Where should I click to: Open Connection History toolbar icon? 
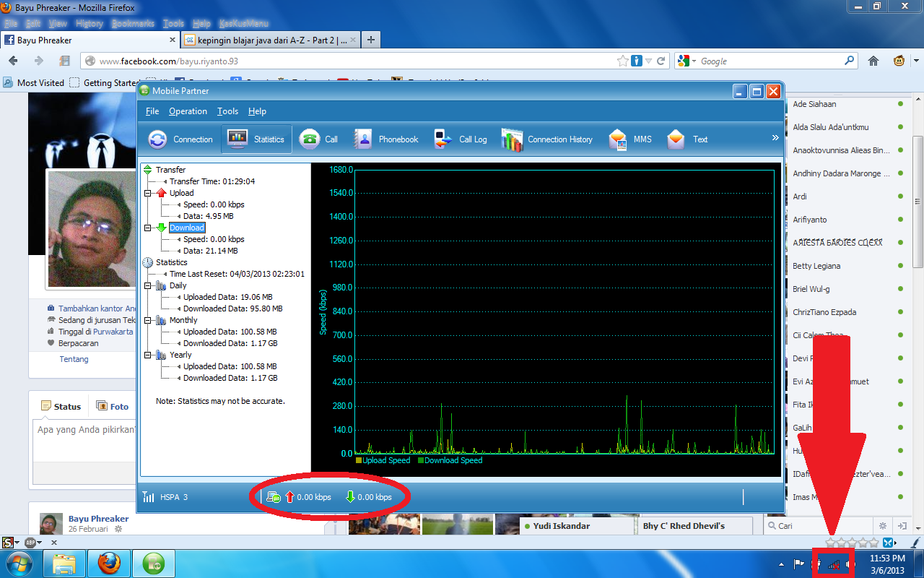tap(547, 139)
